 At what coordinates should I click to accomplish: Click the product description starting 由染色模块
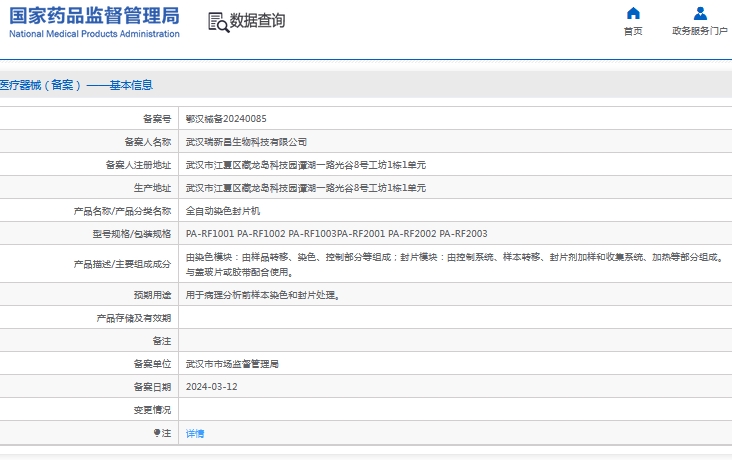455,257
